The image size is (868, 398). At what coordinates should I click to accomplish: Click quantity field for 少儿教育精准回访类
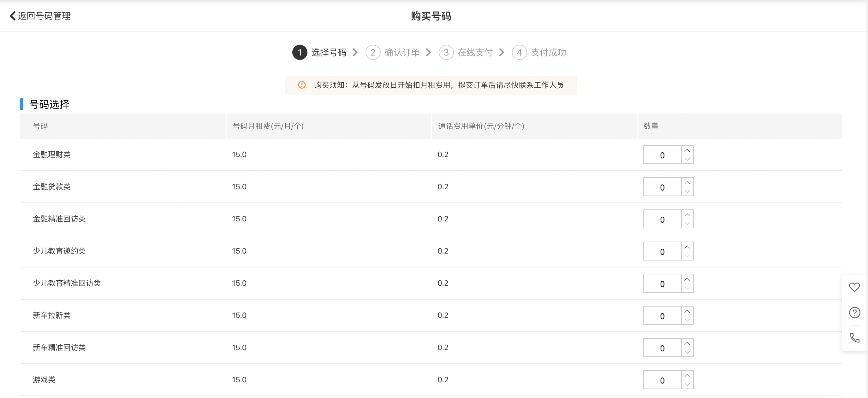tap(662, 284)
